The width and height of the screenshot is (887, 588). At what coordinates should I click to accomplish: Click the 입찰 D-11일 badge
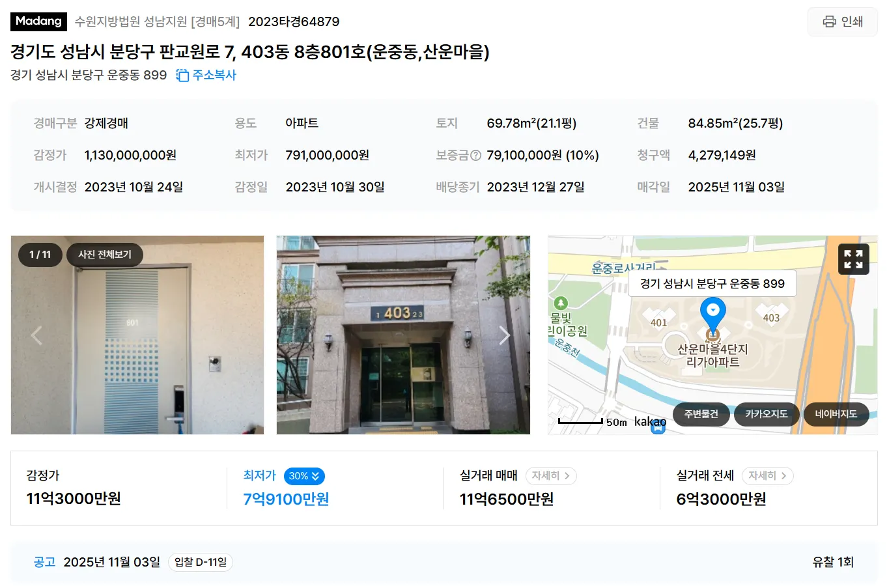[201, 562]
